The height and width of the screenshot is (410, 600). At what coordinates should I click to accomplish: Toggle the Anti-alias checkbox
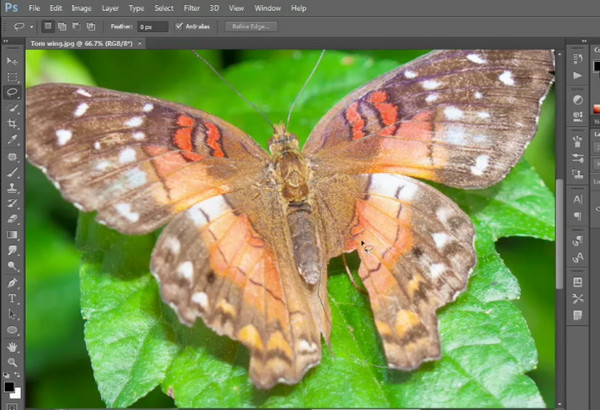point(179,26)
